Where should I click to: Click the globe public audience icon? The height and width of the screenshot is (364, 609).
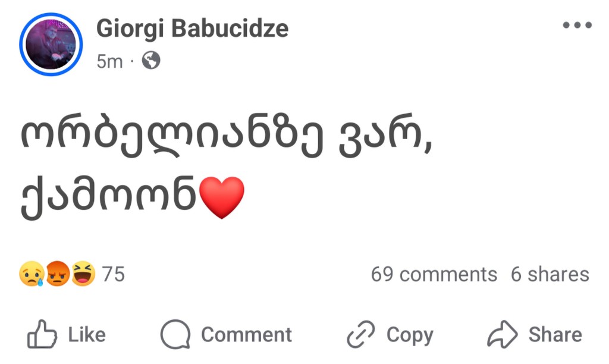[x=151, y=60]
